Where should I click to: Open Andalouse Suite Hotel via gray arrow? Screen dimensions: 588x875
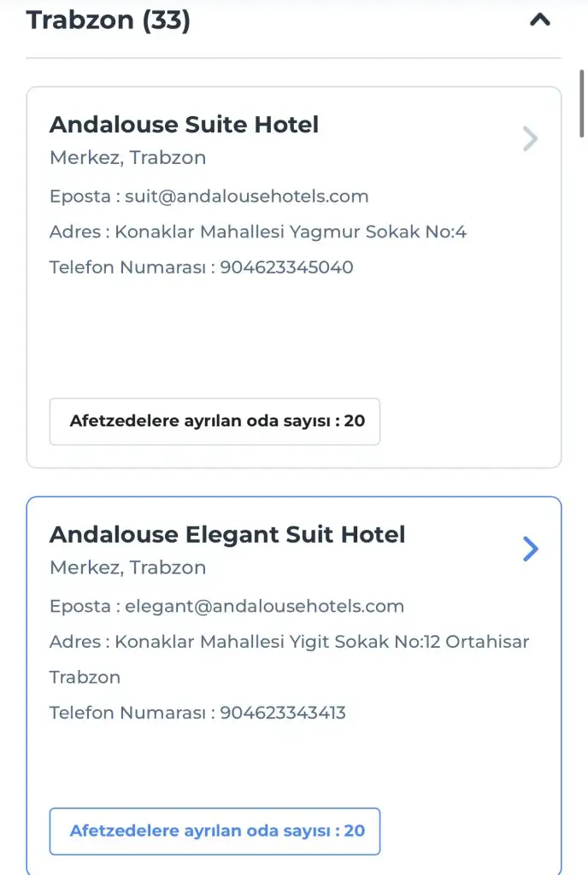pos(531,138)
